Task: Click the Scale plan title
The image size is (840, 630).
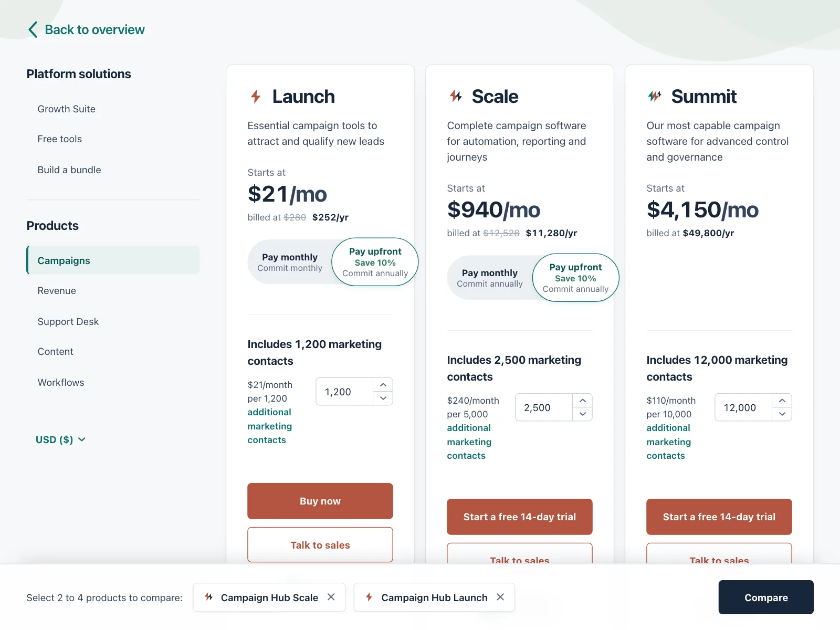Action: (495, 97)
